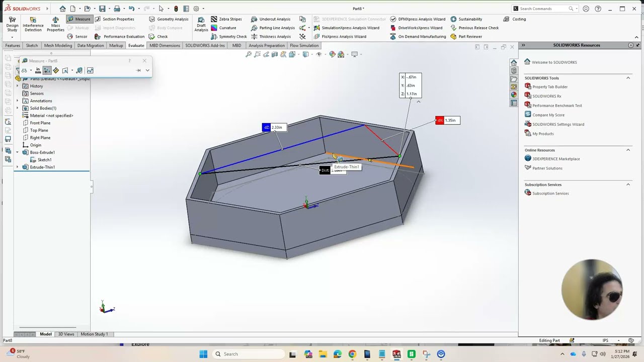
Task: Click the blue dZ 2.33in label
Action: 274,127
